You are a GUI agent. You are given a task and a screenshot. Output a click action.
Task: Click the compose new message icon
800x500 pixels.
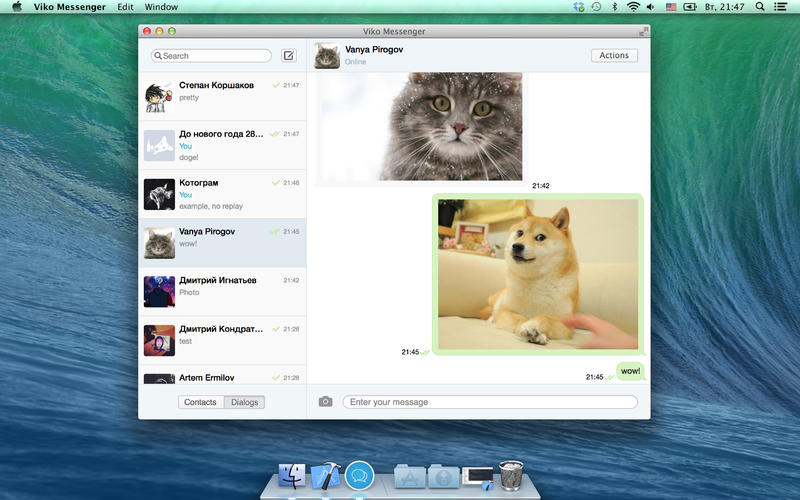(x=289, y=56)
